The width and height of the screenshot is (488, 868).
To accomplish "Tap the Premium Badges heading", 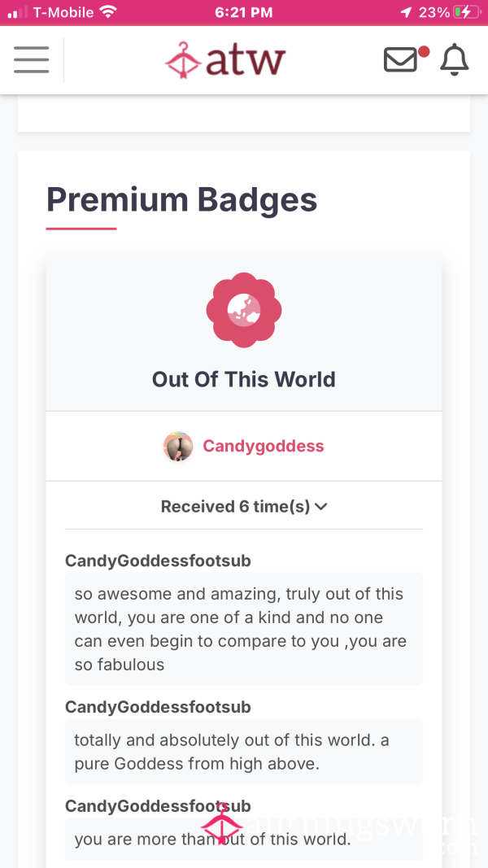I will click(x=181, y=198).
